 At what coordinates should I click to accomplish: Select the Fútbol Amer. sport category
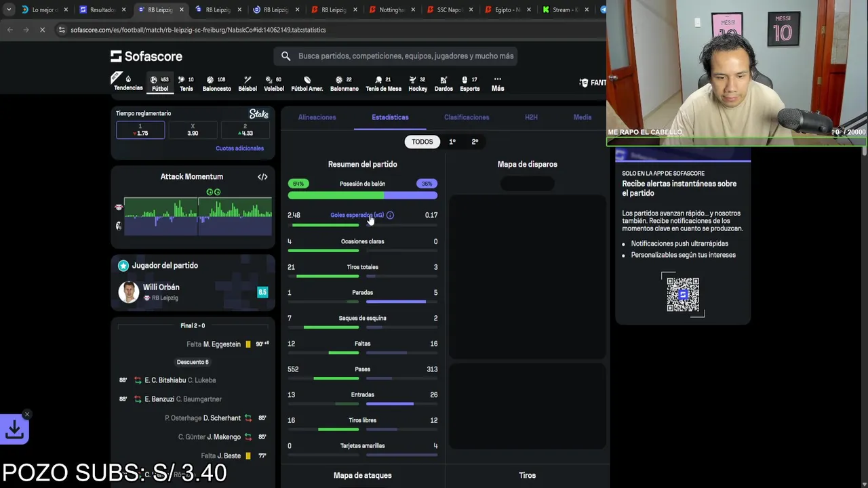307,83
